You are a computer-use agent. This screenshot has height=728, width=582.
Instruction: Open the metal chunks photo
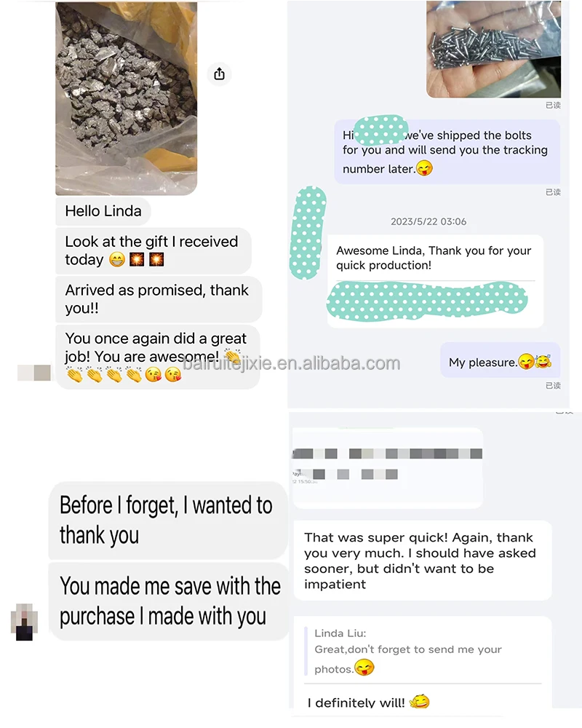[127, 98]
